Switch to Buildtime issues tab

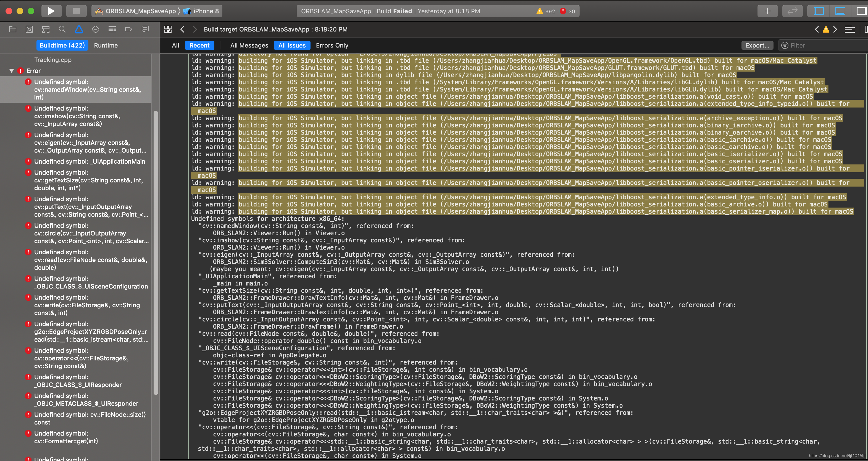pos(62,45)
